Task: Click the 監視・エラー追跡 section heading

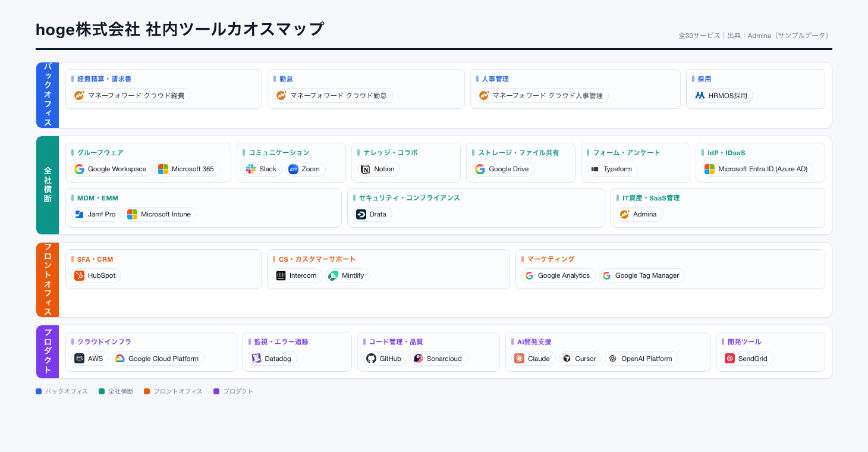Action: point(281,342)
